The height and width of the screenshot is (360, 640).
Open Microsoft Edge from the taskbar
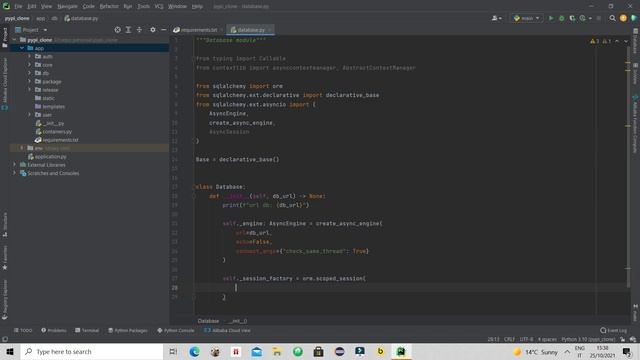[x=194, y=351]
